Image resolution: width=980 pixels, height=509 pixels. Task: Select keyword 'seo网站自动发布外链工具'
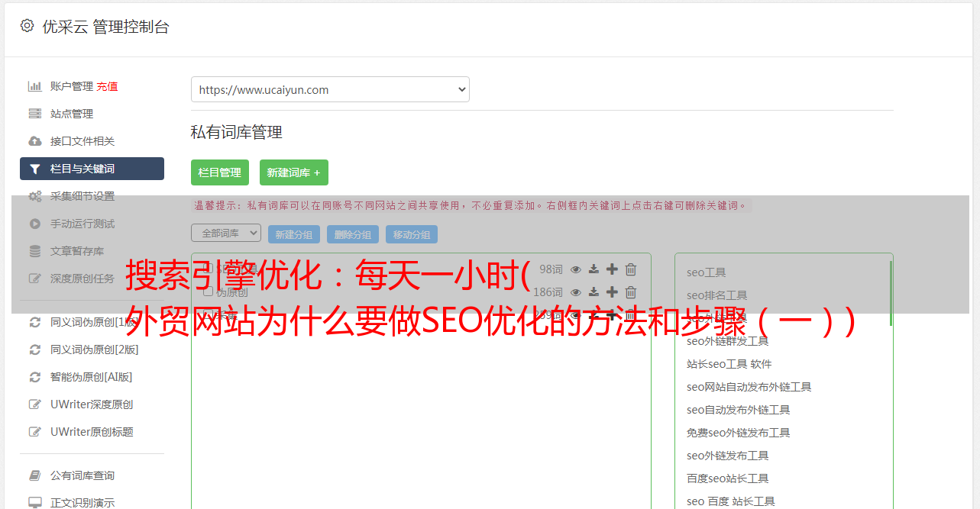coord(749,387)
